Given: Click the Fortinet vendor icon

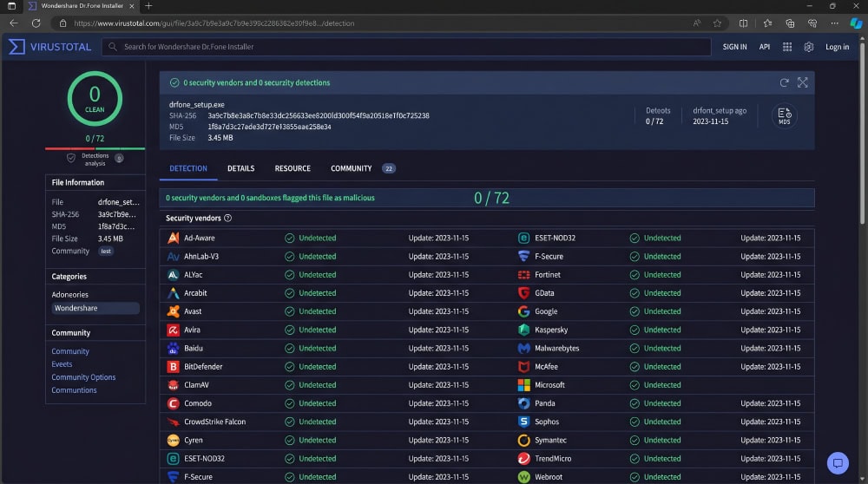Looking at the screenshot, I should click(523, 275).
